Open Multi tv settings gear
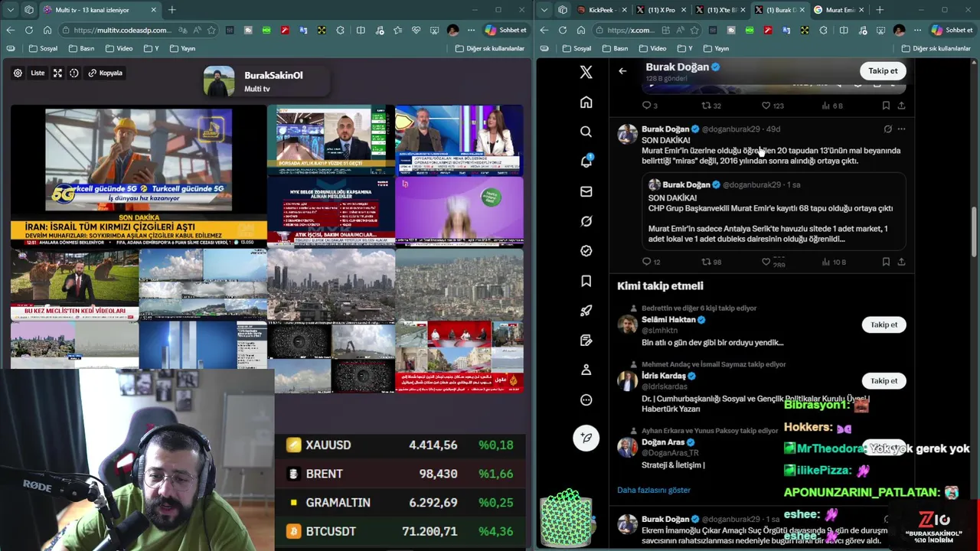 18,73
